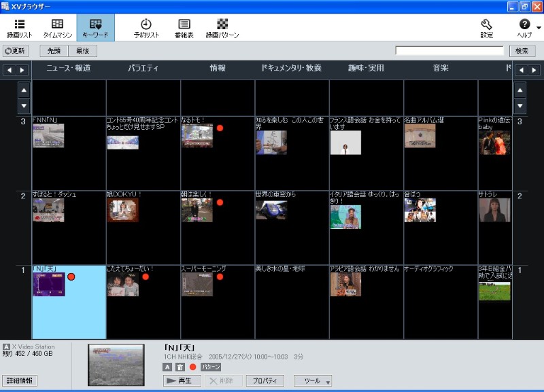Play the selected recording with 再生

[x=182, y=381]
